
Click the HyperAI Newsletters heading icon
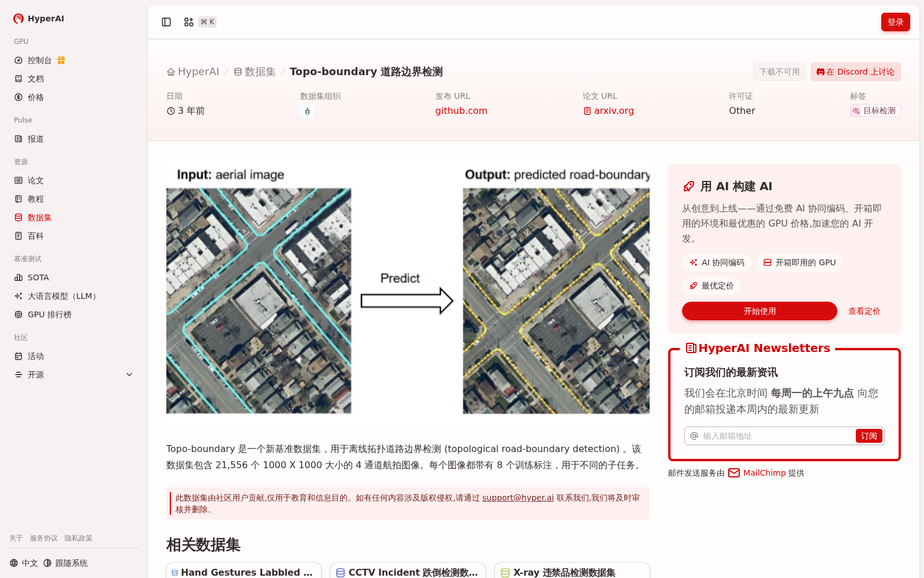(x=691, y=348)
